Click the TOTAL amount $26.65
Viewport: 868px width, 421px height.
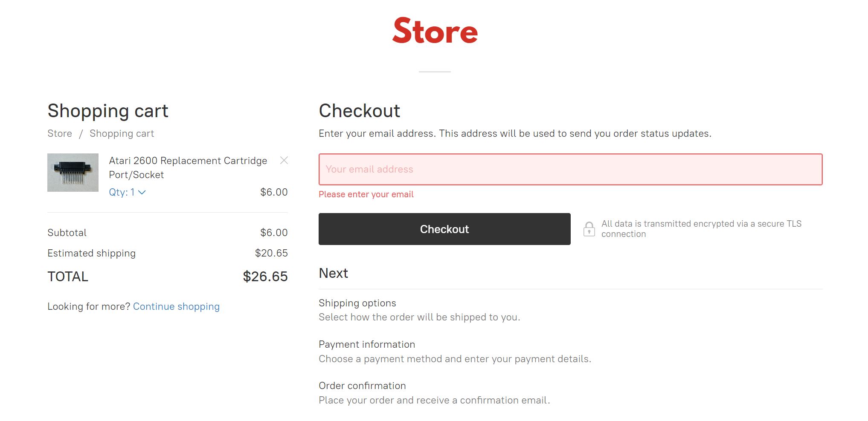265,277
